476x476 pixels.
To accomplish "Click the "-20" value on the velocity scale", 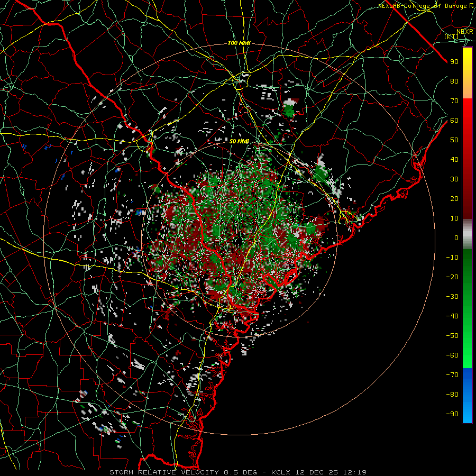I will click(452, 277).
